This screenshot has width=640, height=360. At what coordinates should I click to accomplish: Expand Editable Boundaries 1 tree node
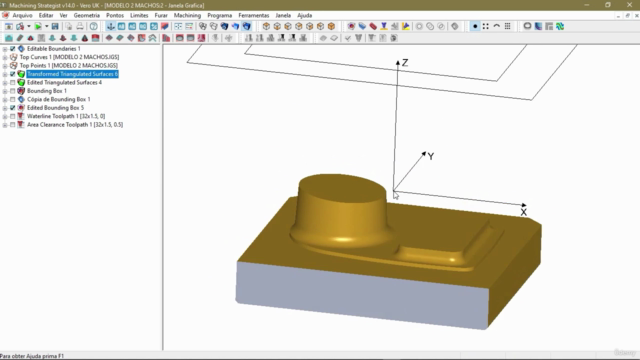point(5,49)
